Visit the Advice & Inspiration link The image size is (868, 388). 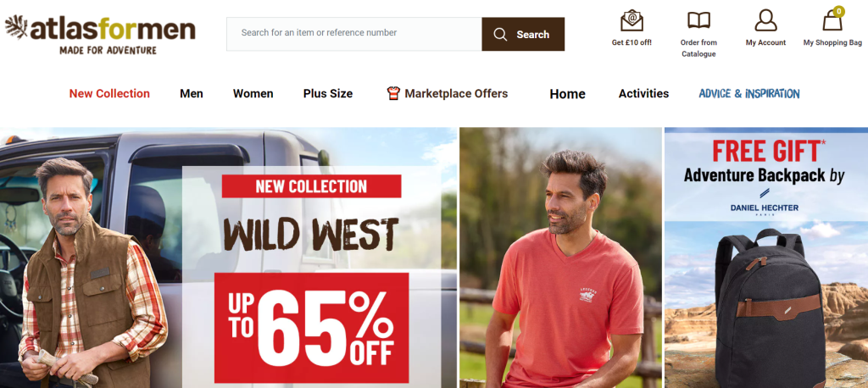749,93
